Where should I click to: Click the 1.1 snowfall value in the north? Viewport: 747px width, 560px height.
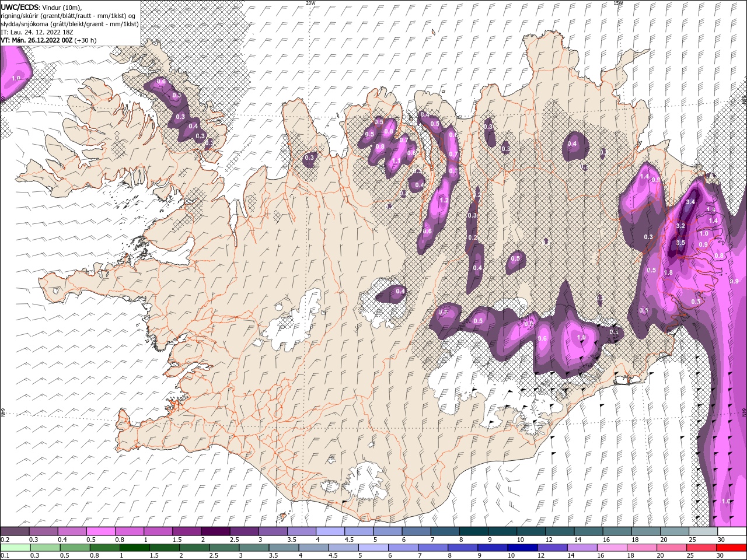coord(396,161)
